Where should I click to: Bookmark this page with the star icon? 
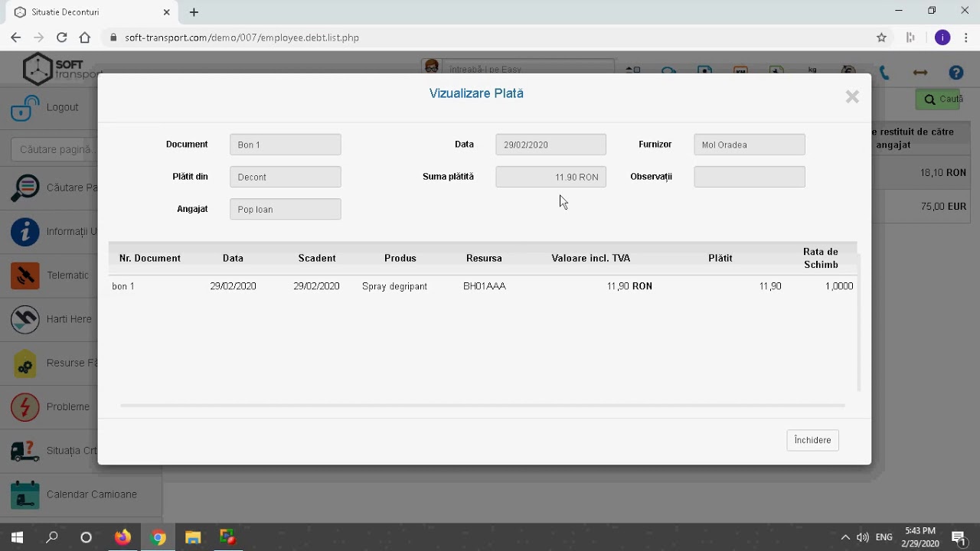point(881,37)
